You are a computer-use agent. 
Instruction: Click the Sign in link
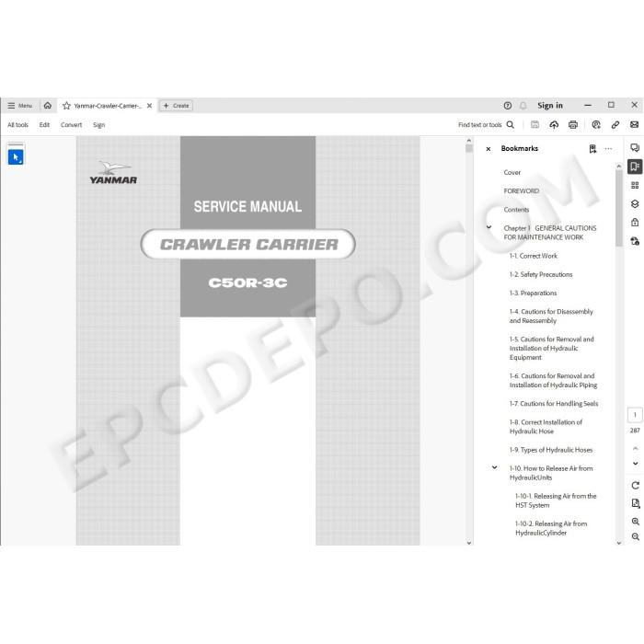pos(550,106)
